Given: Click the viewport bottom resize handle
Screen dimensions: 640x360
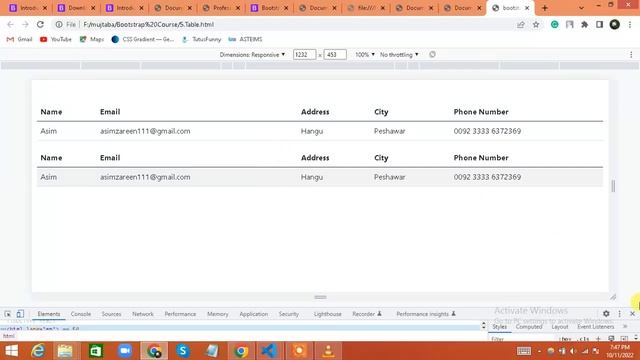Looking at the screenshot, I should pos(320,297).
